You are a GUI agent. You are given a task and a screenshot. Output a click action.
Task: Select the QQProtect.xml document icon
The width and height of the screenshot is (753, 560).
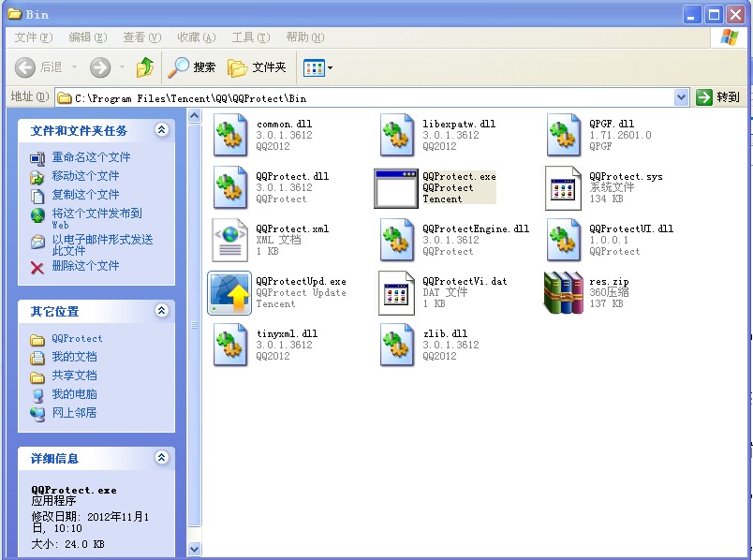[x=230, y=240]
